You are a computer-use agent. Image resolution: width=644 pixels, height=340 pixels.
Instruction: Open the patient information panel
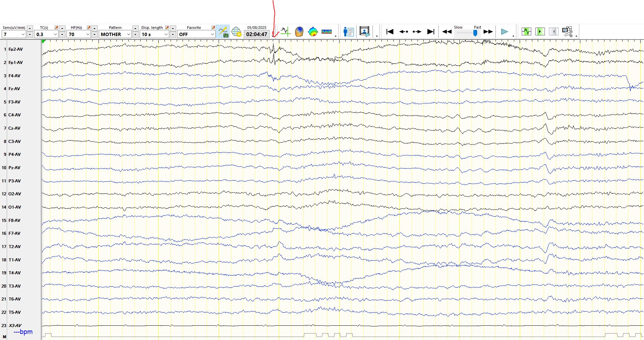(x=349, y=32)
